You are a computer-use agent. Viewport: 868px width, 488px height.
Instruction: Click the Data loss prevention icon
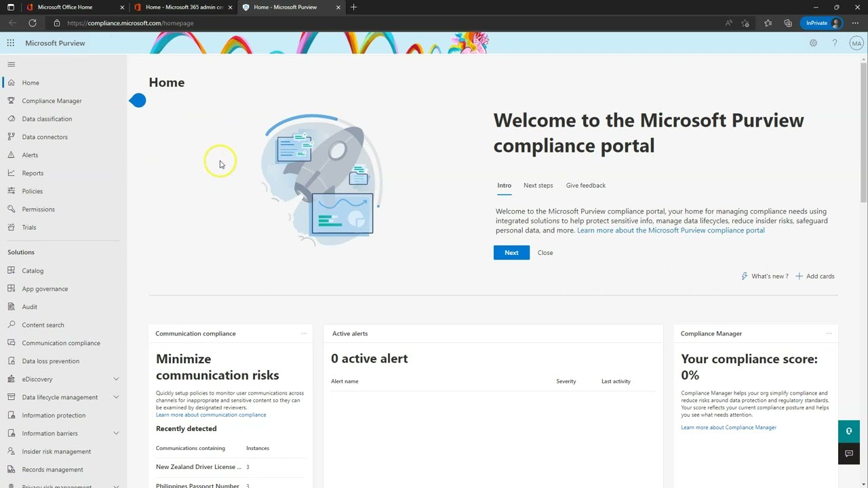point(11,361)
